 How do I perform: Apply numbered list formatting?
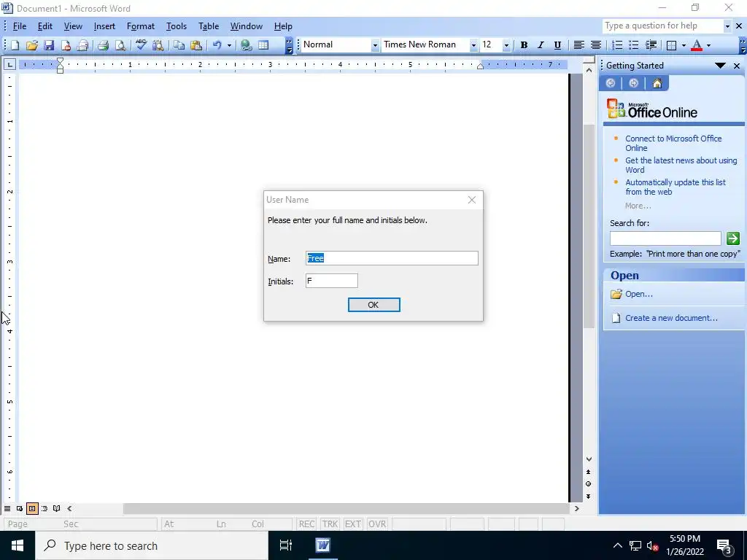pos(617,44)
